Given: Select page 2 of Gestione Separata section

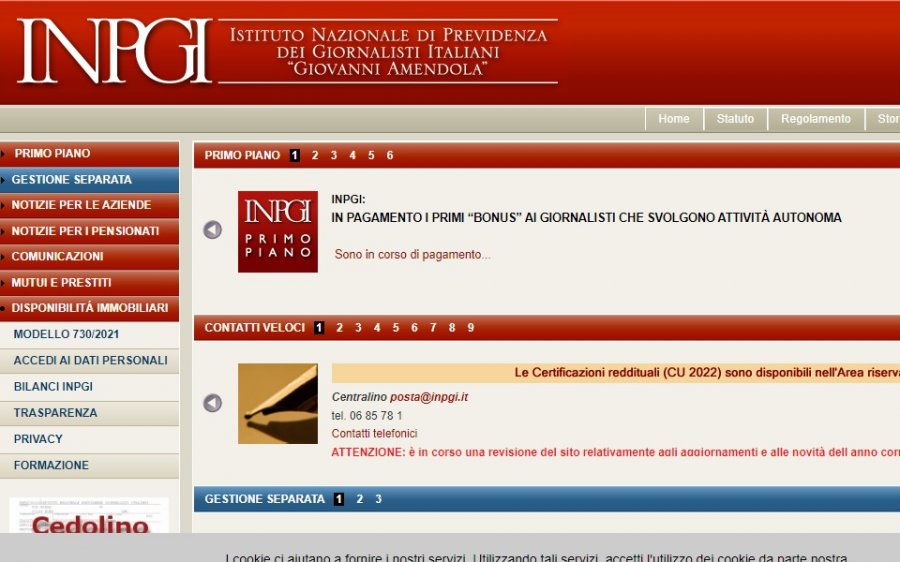Looking at the screenshot, I should coord(359,499).
